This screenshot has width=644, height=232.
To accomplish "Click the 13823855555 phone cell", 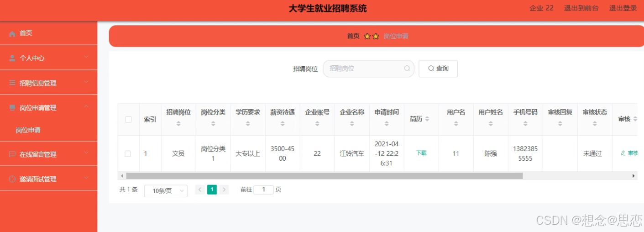I will click(525, 153).
